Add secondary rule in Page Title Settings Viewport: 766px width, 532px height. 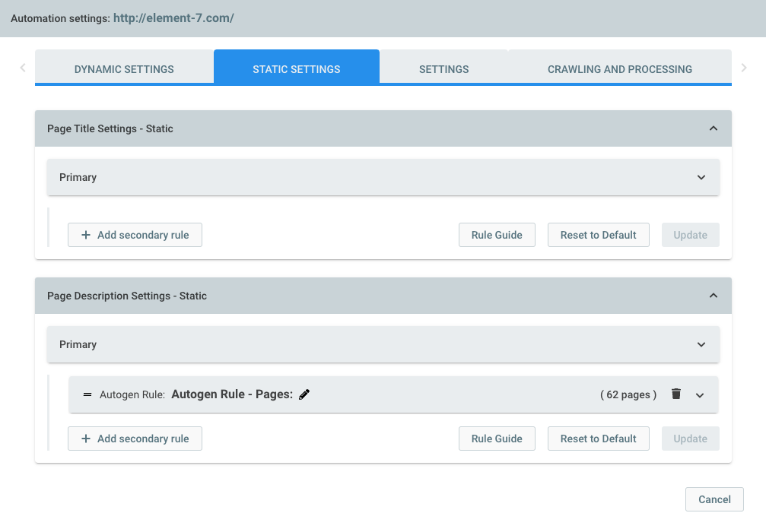[135, 235]
